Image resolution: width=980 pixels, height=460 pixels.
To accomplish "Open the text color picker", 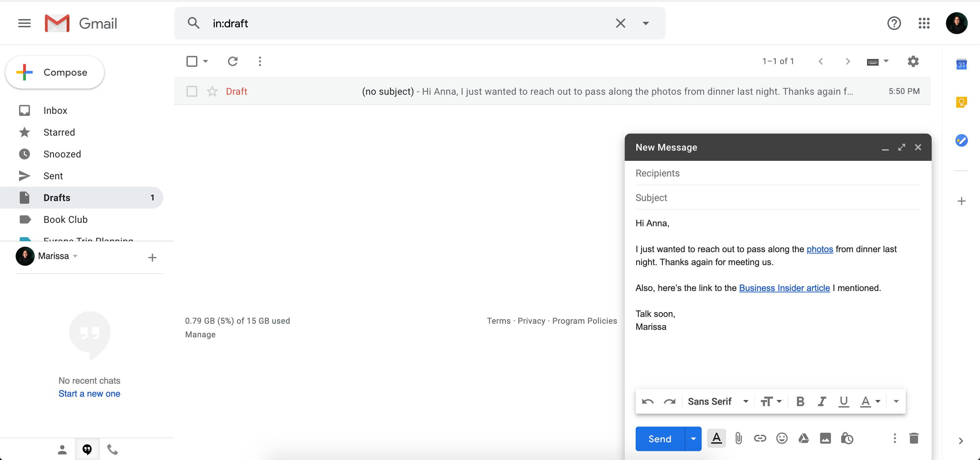I will pyautogui.click(x=870, y=401).
